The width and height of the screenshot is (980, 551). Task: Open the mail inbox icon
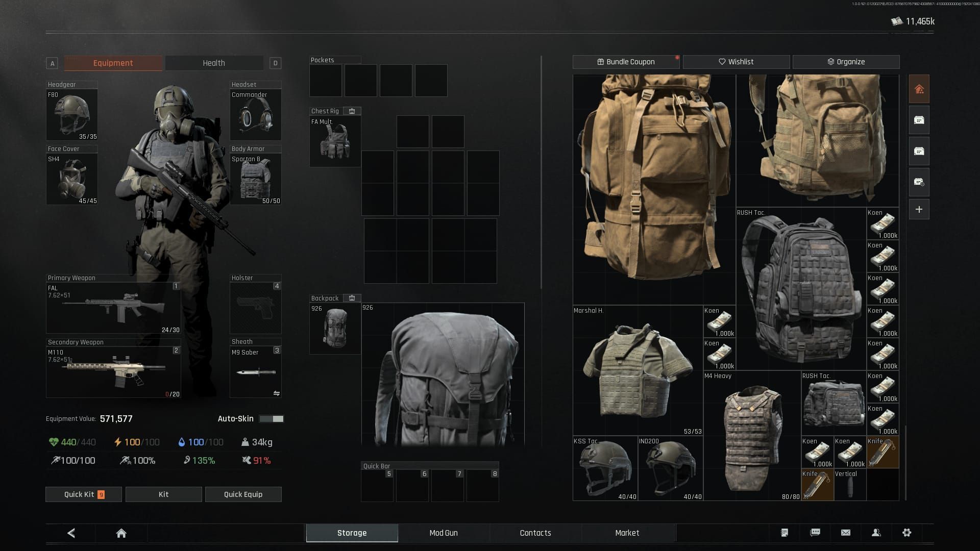click(x=845, y=533)
